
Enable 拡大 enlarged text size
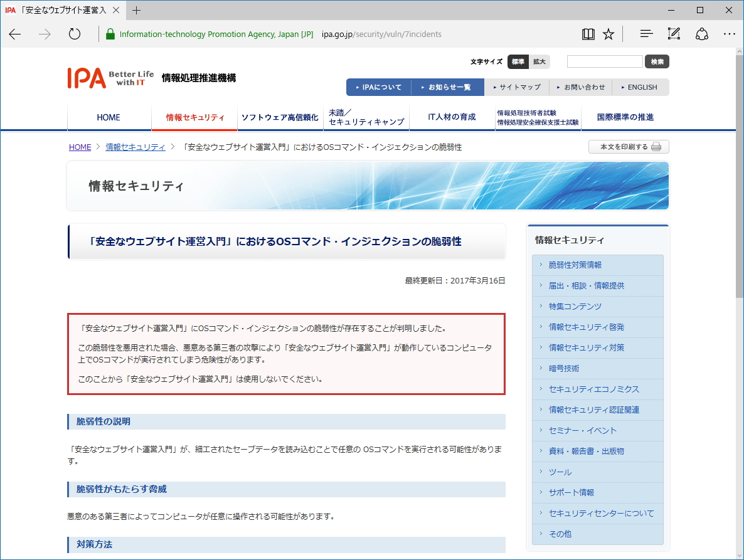538,62
